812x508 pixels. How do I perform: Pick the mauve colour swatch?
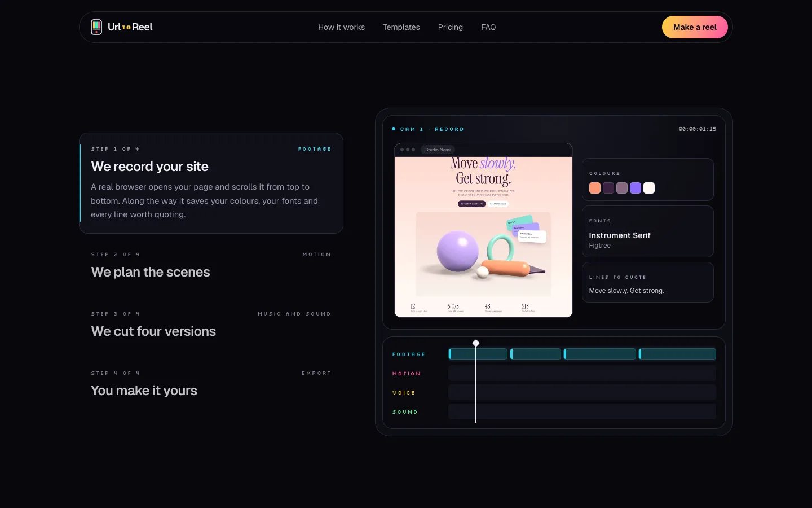tap(622, 188)
